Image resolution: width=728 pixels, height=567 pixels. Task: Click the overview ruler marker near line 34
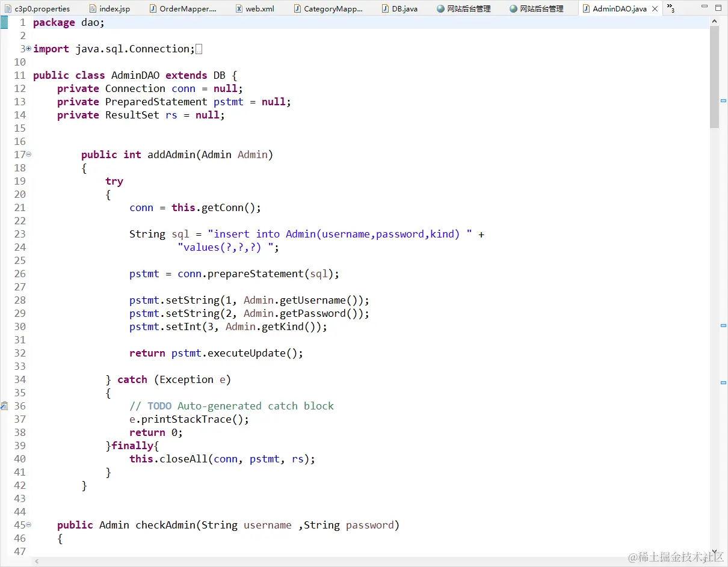[x=723, y=382]
